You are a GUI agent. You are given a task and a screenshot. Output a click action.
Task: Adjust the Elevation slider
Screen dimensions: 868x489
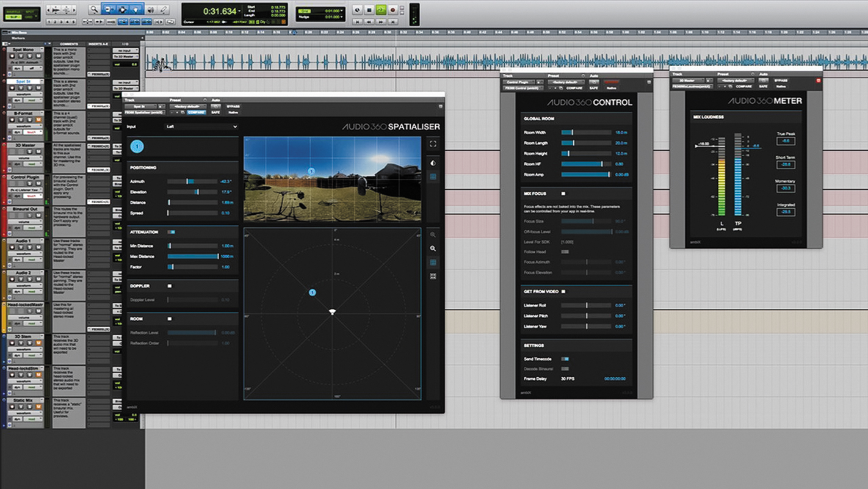192,192
